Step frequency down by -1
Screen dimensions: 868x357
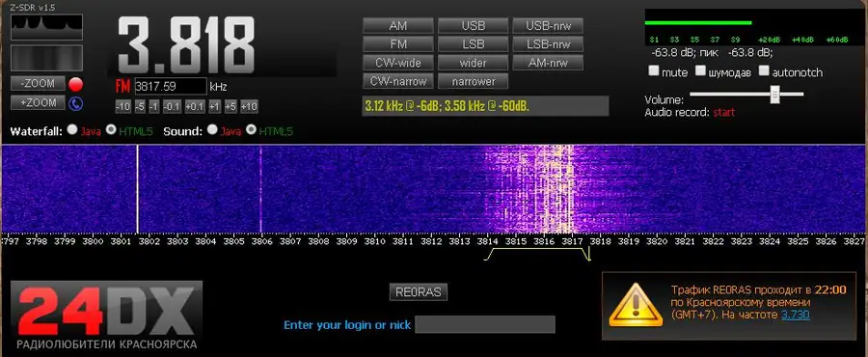[154, 107]
